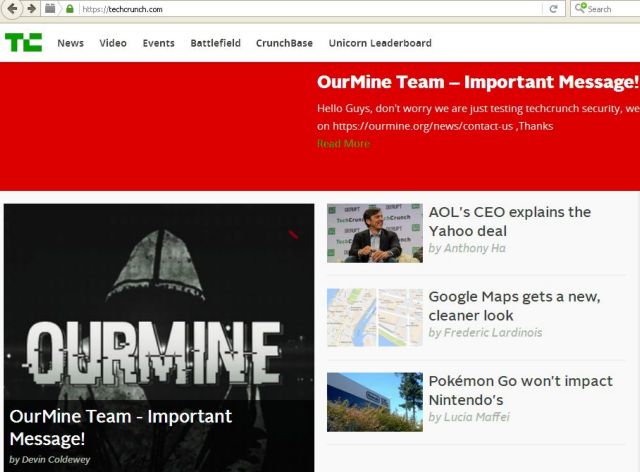Open Google Maps gets a new, cleaner look
The width and height of the screenshot is (640, 472).
514,306
